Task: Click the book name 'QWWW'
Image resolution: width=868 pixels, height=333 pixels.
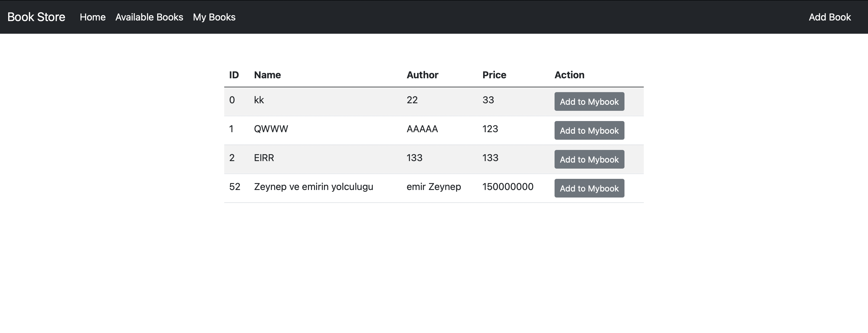Action: pos(271,129)
